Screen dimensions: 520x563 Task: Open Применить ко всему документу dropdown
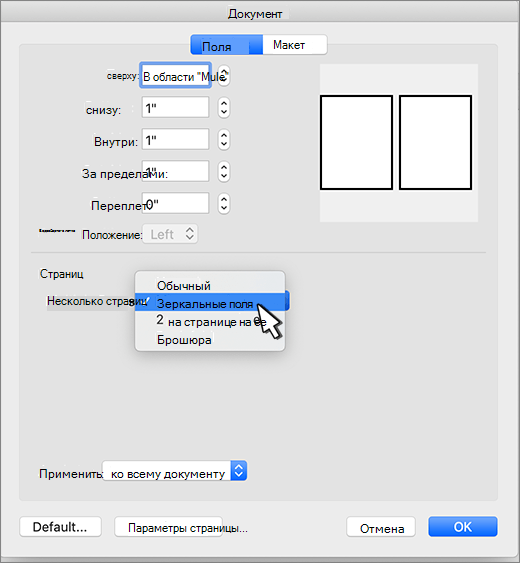coord(175,471)
